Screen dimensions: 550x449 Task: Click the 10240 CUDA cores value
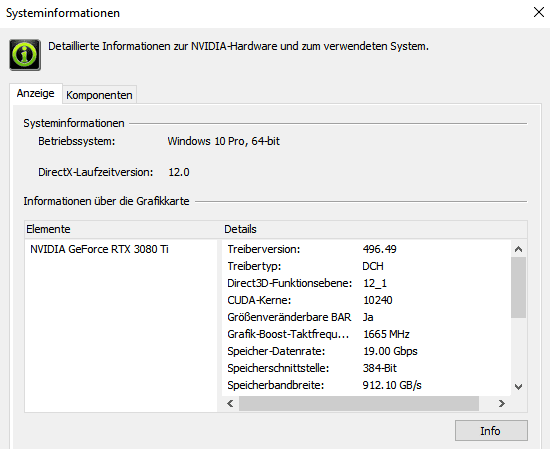point(378,300)
